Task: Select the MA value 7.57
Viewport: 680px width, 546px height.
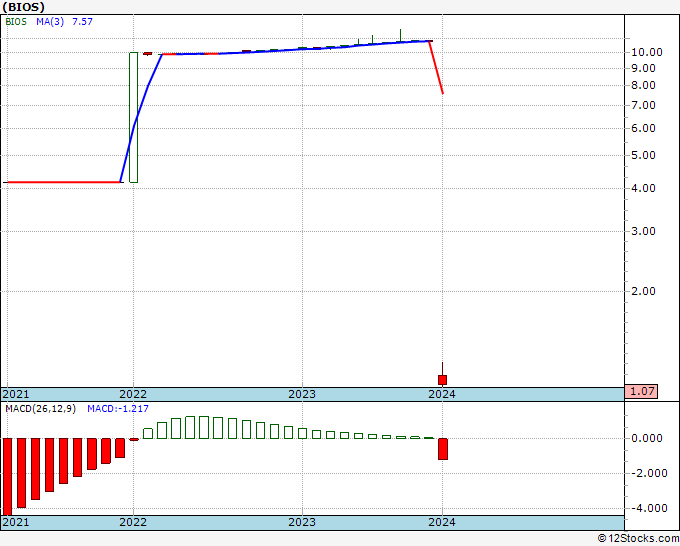Action: click(82, 22)
